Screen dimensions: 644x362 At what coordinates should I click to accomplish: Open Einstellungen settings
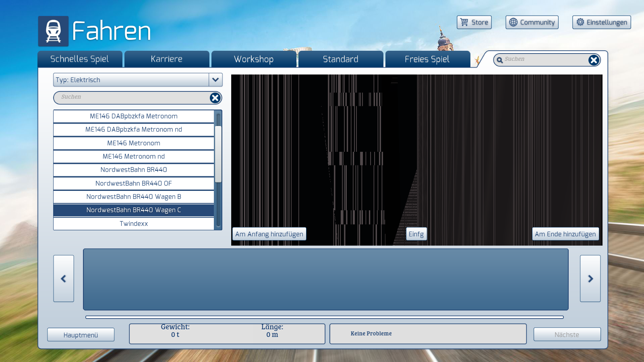coord(602,22)
